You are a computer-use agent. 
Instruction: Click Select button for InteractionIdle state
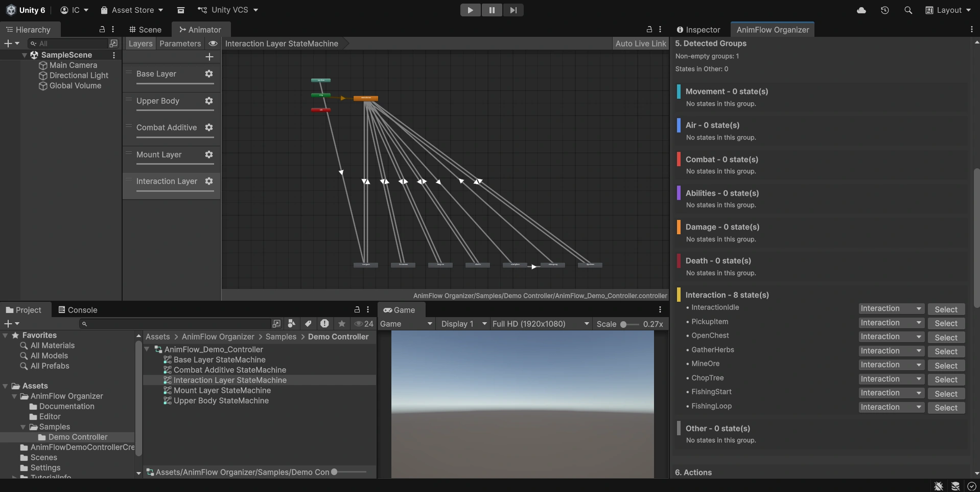click(x=946, y=309)
